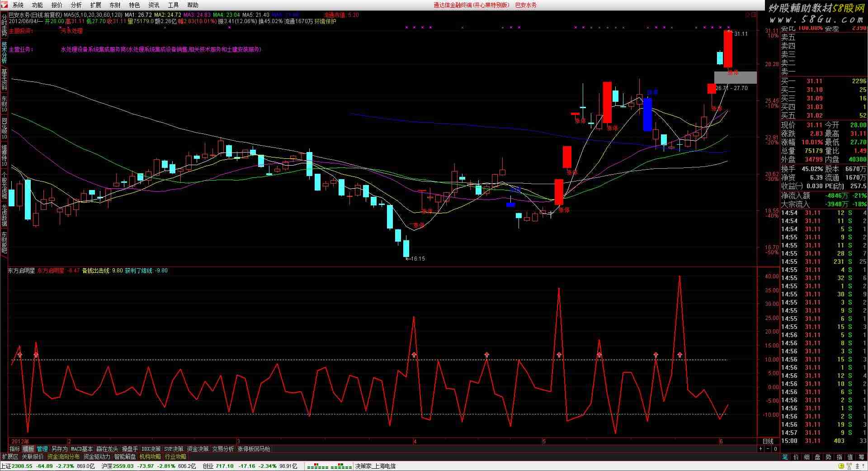Click the 日线 period selector
The height and width of the screenshot is (471, 868).
pos(768,441)
